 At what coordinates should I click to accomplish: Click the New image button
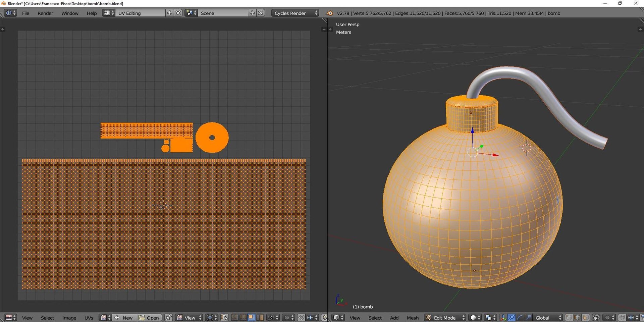pyautogui.click(x=124, y=318)
